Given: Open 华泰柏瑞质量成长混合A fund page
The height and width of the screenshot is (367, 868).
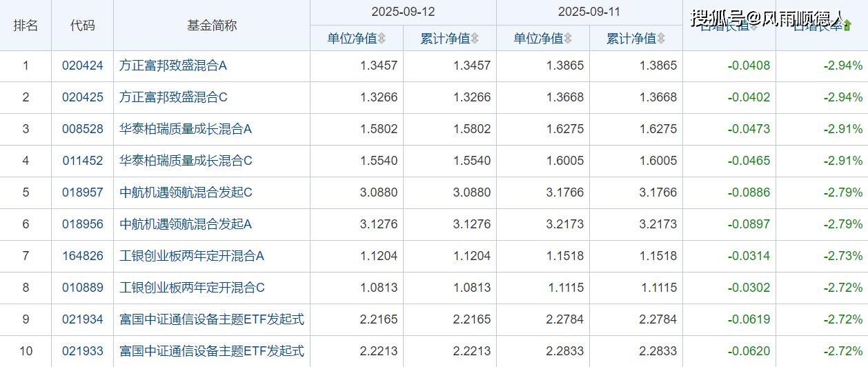Looking at the screenshot, I should tap(186, 130).
